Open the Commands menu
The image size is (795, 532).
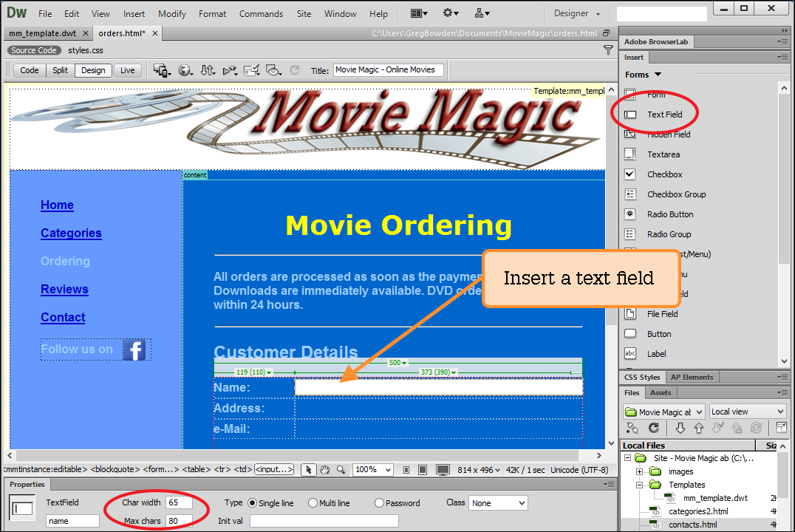[261, 14]
